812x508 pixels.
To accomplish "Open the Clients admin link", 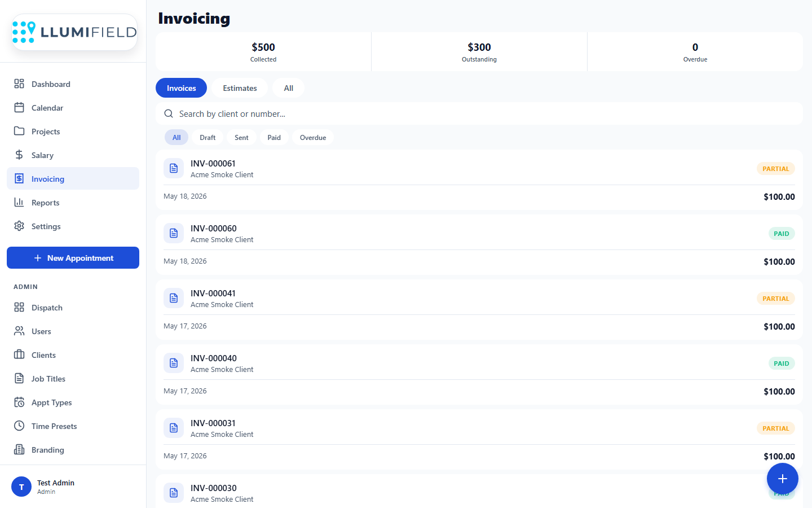I will (x=73, y=354).
